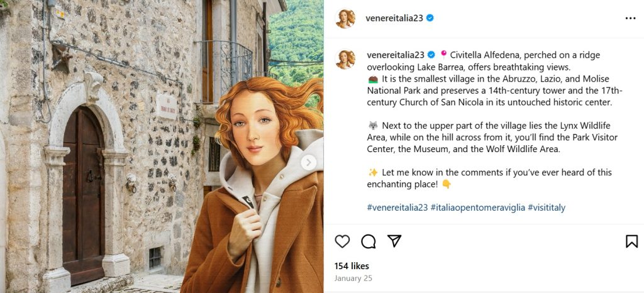Click the profile avatar in the post header
This screenshot has width=644, height=293.
click(x=345, y=18)
